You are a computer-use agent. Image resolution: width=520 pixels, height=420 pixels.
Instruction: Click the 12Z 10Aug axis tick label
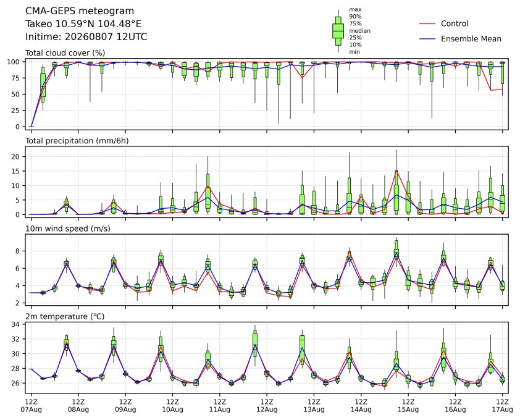point(172,406)
